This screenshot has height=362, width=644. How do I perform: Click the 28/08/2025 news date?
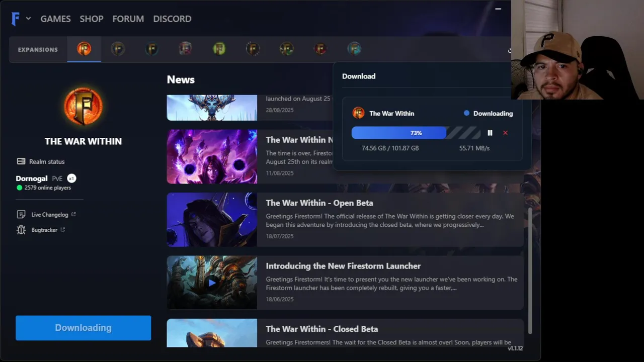coord(280,110)
